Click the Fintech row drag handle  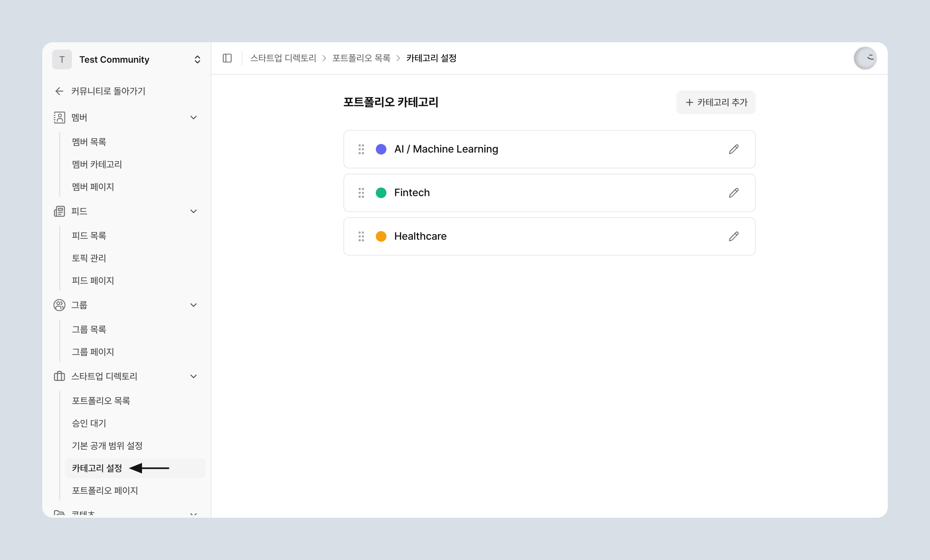click(361, 193)
